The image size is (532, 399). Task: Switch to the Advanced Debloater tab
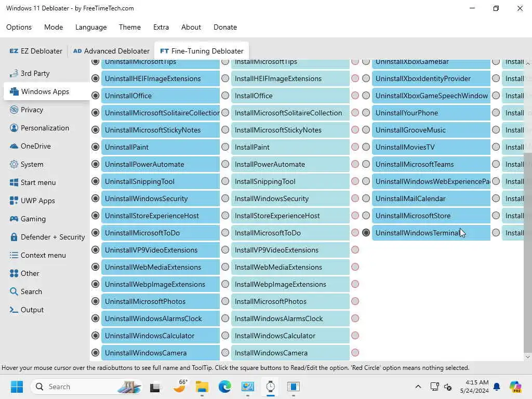[x=111, y=51]
